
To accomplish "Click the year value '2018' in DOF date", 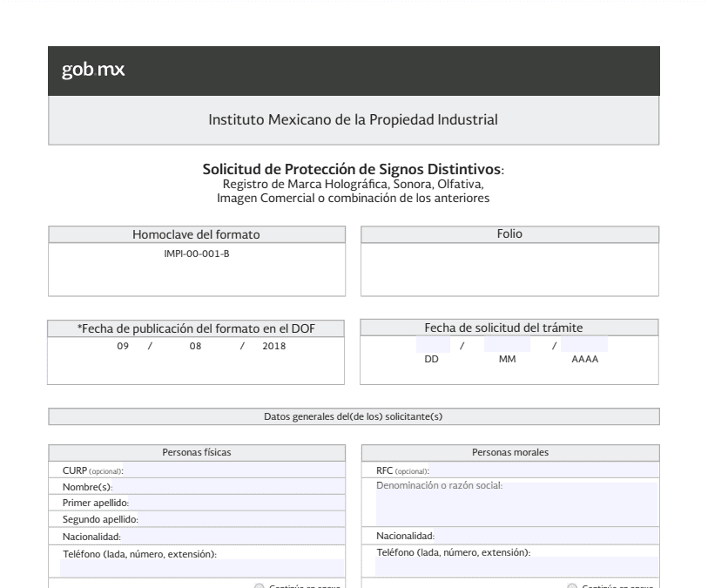I will [x=274, y=346].
